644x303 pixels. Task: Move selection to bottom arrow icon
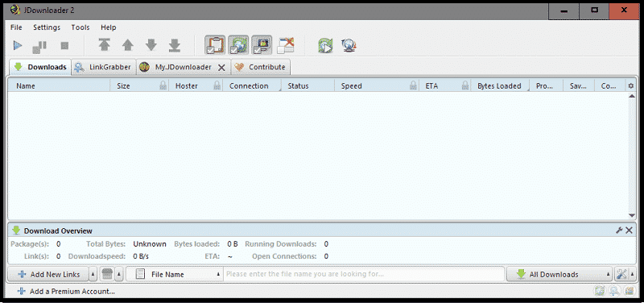tap(175, 45)
